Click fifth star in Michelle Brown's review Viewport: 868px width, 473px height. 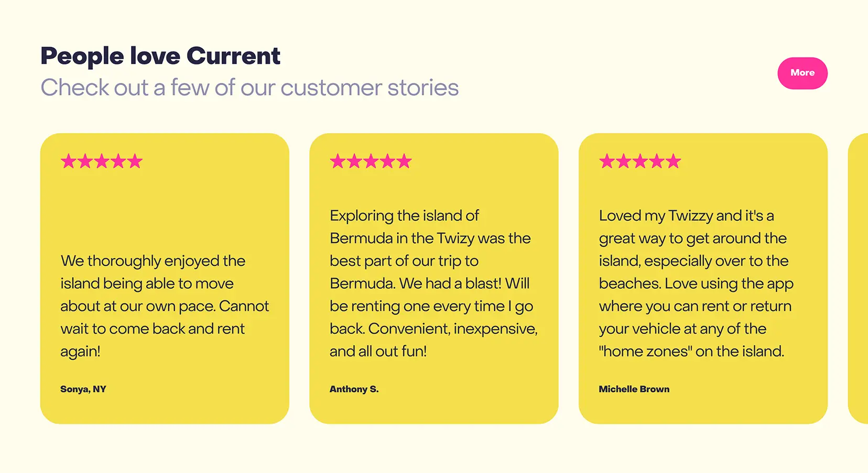coord(673,161)
